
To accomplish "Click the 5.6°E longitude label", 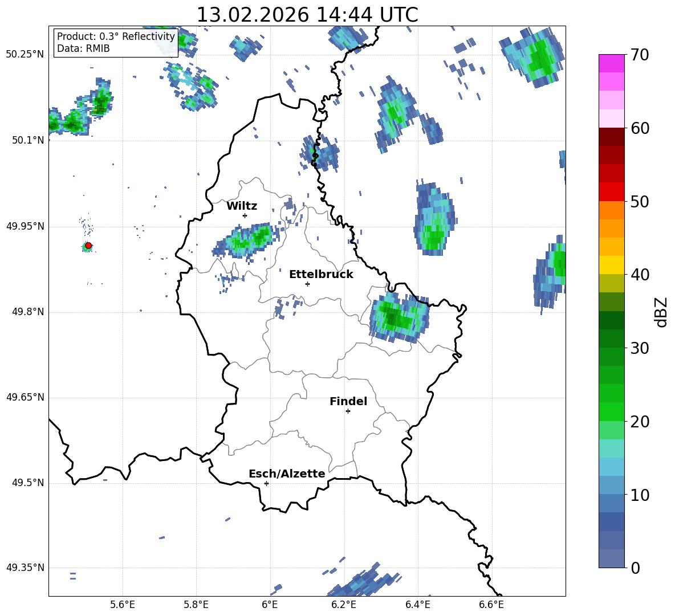I will click(x=123, y=605).
